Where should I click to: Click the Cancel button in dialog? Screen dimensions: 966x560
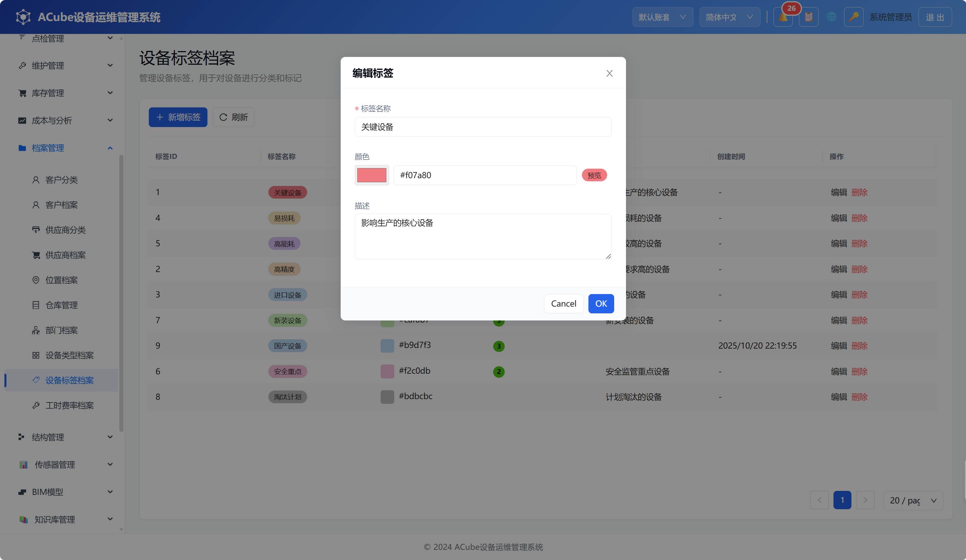tap(563, 304)
